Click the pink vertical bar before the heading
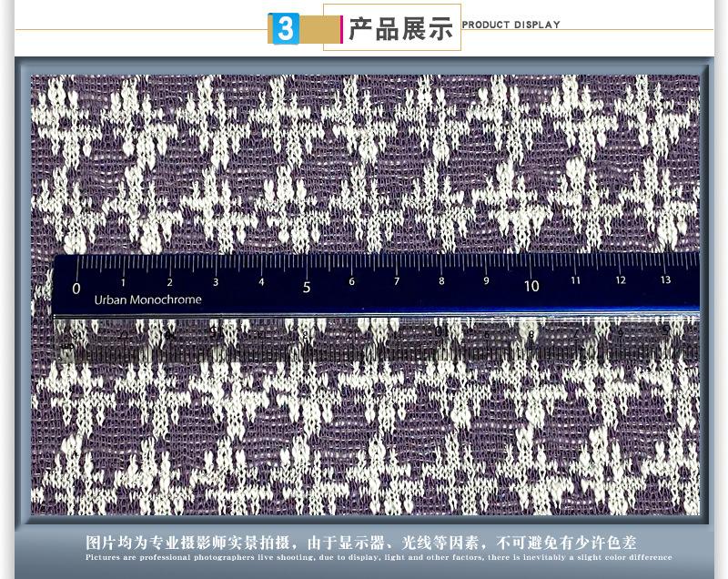 pos(342,29)
